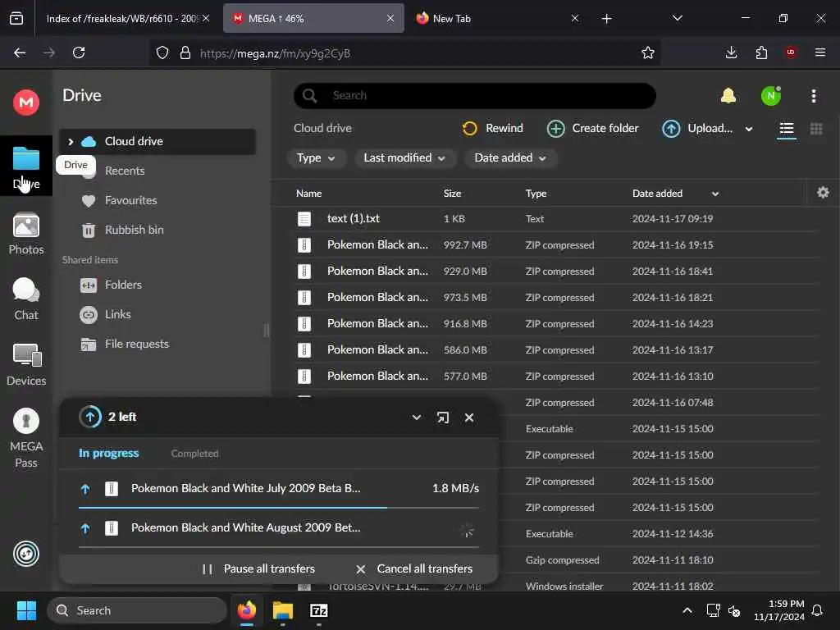The width and height of the screenshot is (840, 630).
Task: Open a new browser tab with plus
Action: pyautogui.click(x=606, y=19)
